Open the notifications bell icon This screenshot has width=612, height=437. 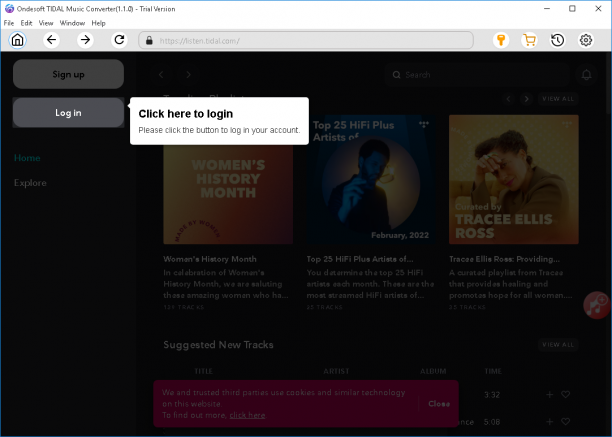[586, 75]
